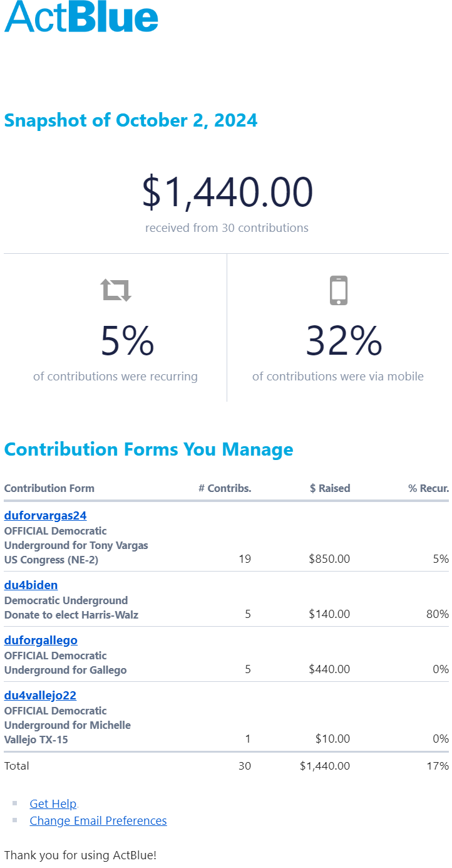
Task: Open the duforvargas24 contribution form link
Action: [x=45, y=516]
